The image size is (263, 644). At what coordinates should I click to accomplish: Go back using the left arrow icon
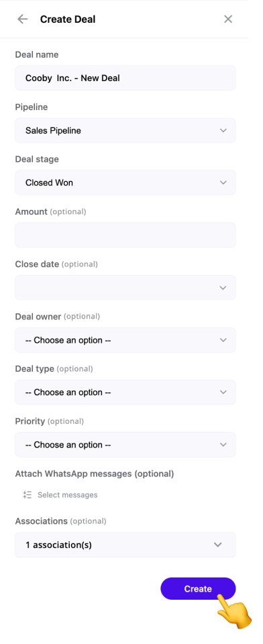(x=23, y=19)
